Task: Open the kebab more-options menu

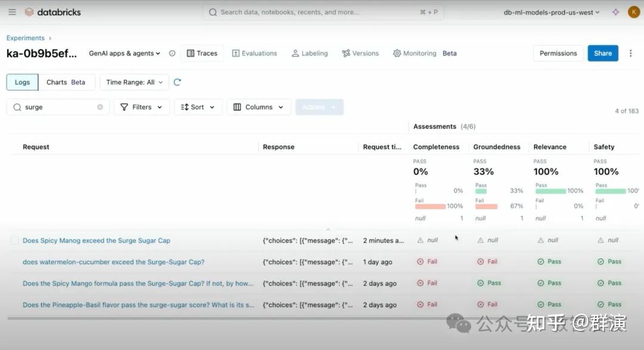Action: (631, 54)
